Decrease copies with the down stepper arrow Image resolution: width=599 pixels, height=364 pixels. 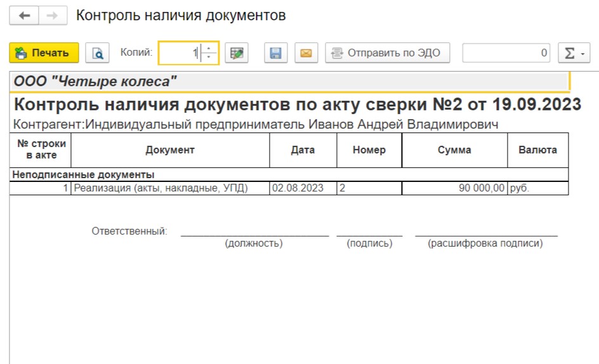coord(210,58)
